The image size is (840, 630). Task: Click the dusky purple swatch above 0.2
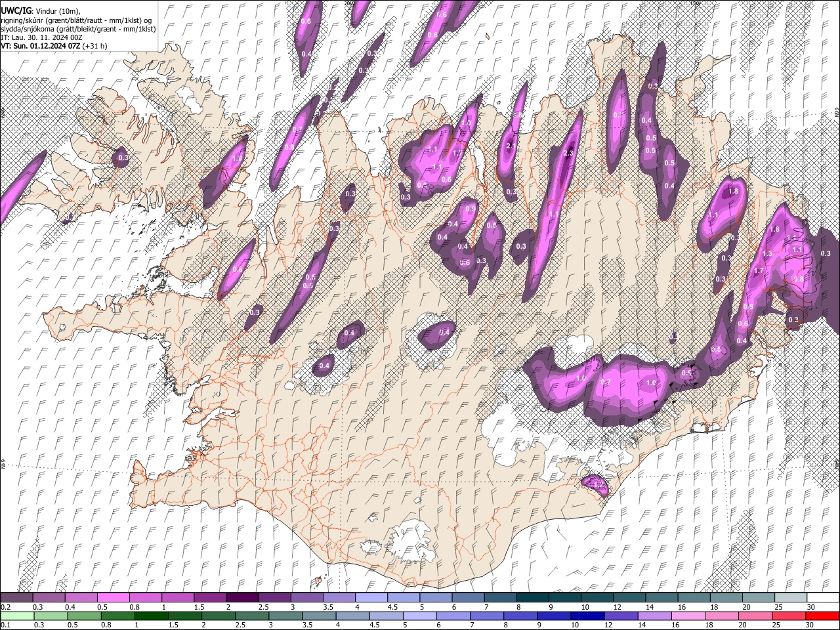17,597
